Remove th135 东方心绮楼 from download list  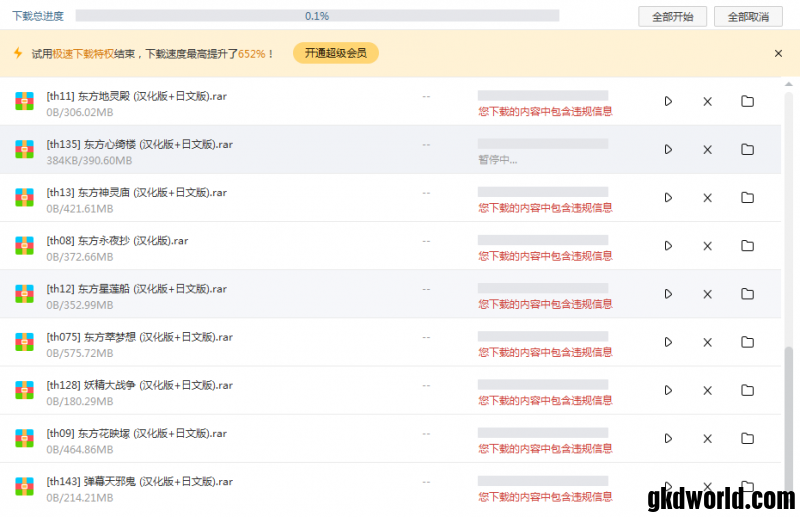click(707, 150)
